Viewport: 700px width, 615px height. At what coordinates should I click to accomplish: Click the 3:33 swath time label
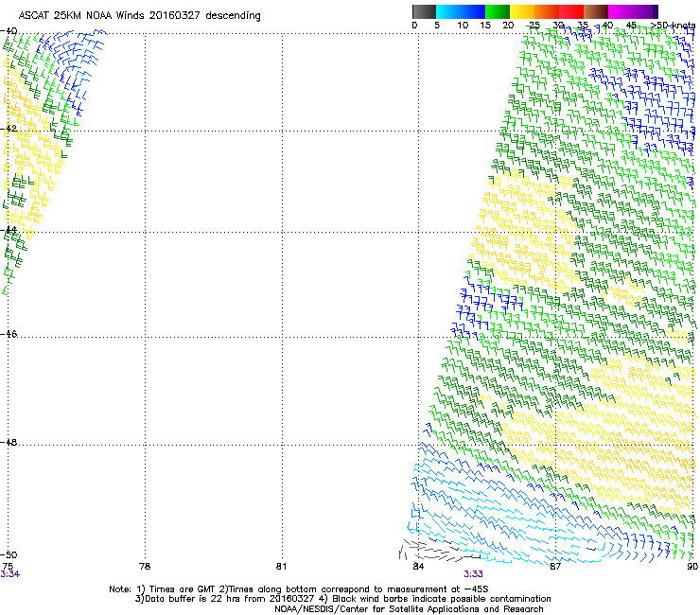[x=473, y=574]
